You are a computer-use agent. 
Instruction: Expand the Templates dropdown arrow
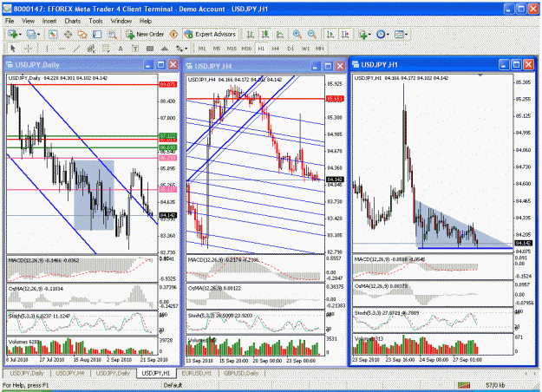pos(407,34)
